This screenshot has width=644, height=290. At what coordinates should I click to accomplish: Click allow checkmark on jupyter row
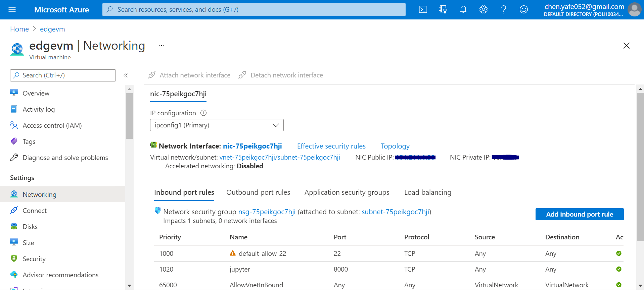[619, 269]
